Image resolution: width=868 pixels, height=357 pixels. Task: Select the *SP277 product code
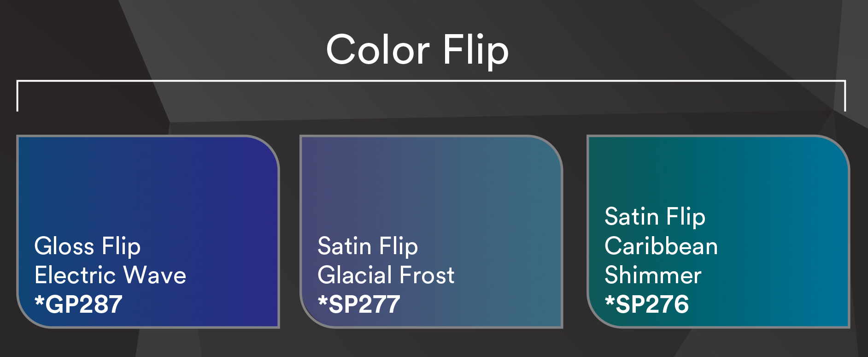tap(359, 304)
